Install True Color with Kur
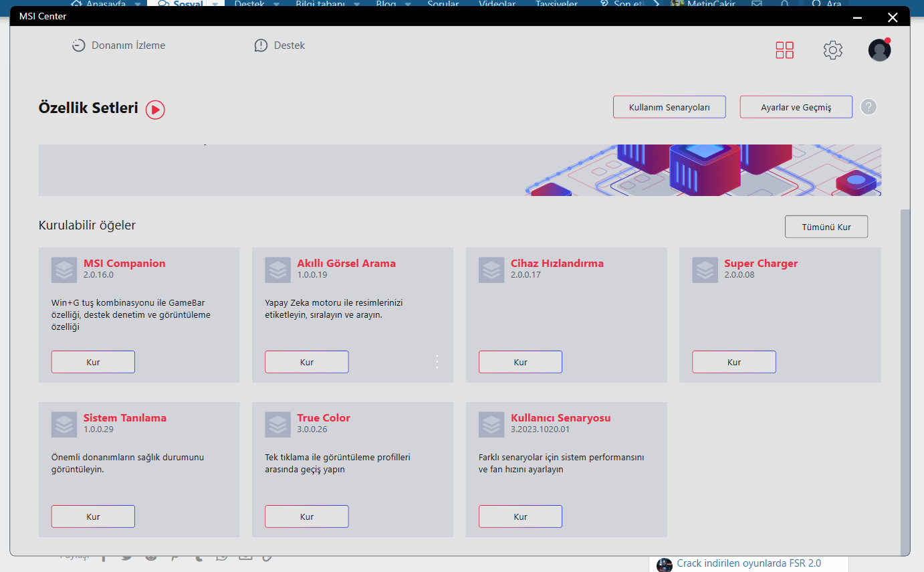 (307, 516)
